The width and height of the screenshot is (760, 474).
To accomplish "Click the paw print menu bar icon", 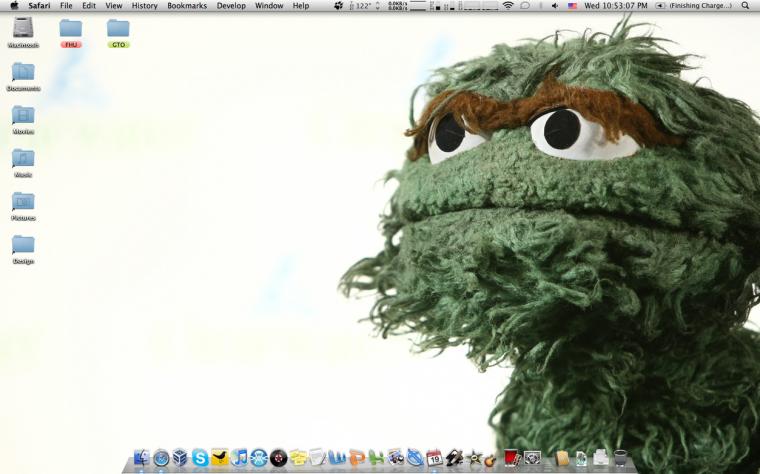I will [339, 6].
